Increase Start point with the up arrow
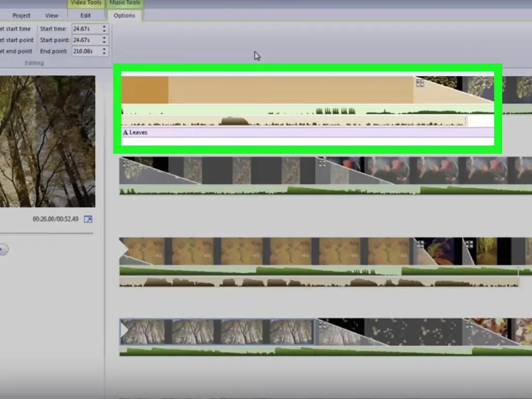 [x=104, y=37]
